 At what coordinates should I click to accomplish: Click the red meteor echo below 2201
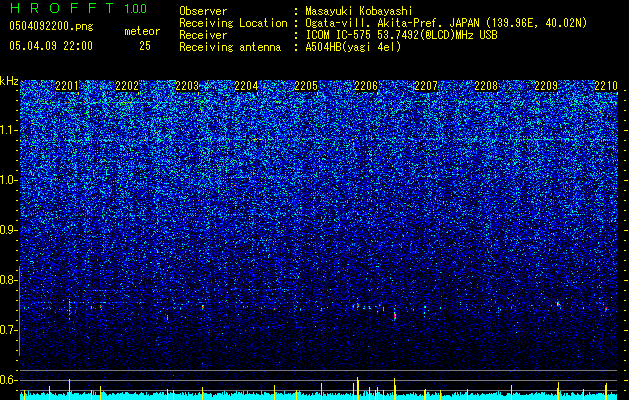point(70,307)
